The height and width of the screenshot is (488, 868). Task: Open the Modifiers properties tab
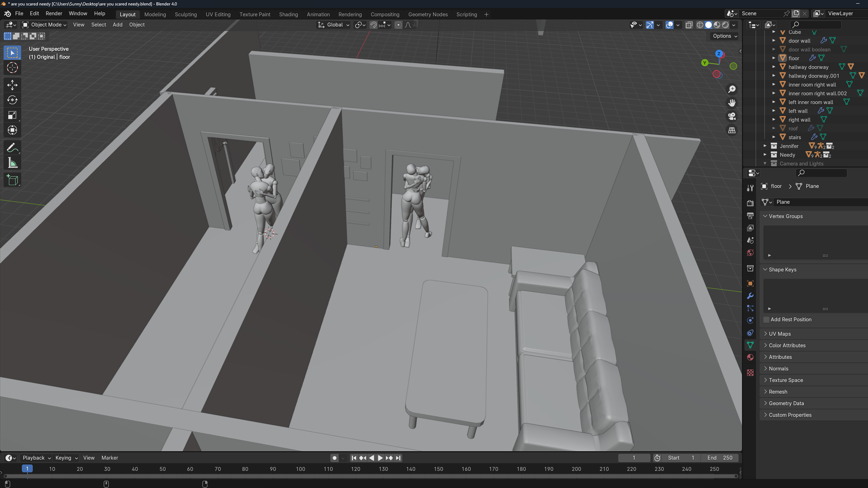pyautogui.click(x=750, y=296)
